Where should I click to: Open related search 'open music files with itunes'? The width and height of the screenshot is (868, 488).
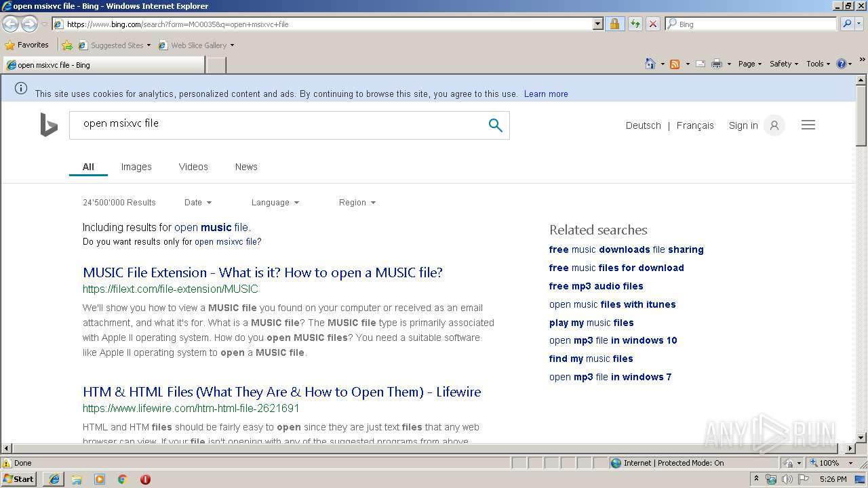[612, 304]
